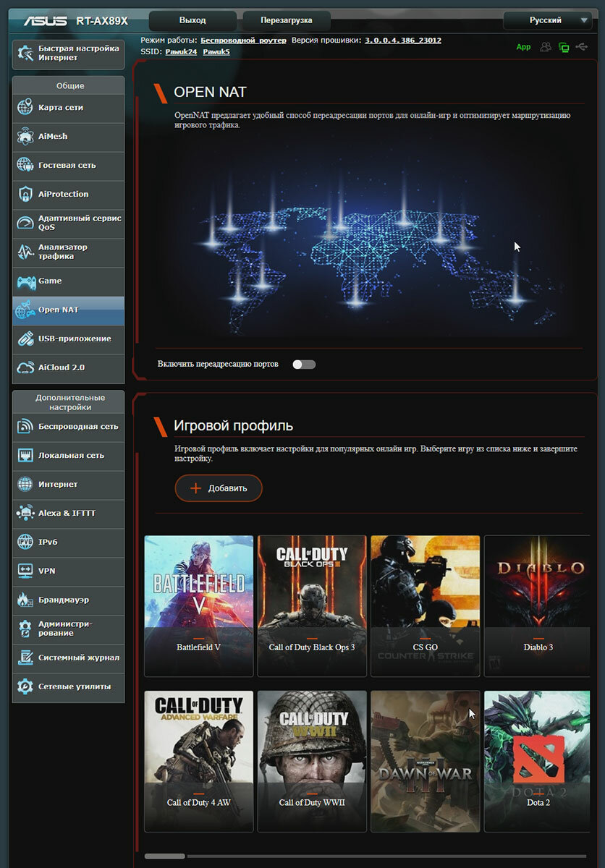This screenshot has width=605, height=868.
Task: Click the Pawuk24 SSID link
Action: point(181,52)
